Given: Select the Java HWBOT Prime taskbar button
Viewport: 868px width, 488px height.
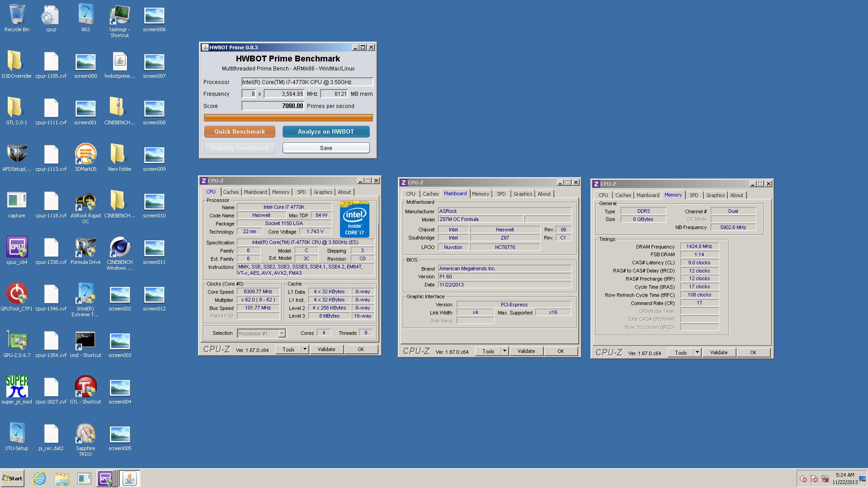Looking at the screenshot, I should (130, 479).
